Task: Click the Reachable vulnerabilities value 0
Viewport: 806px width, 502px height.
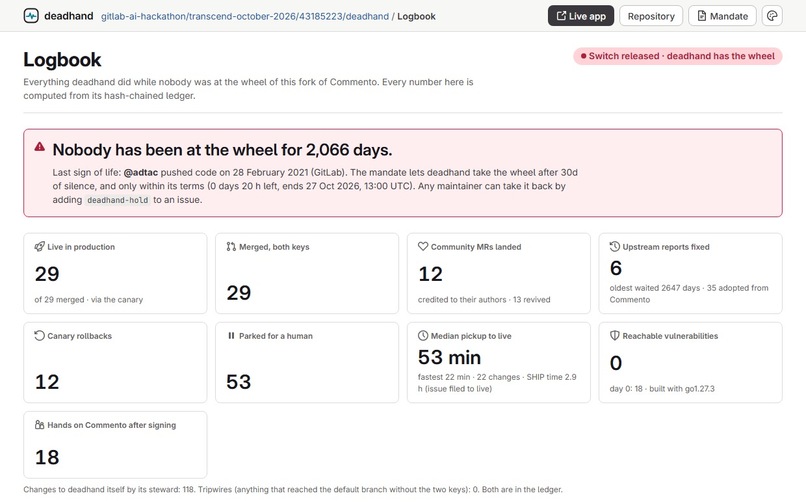Action: tap(616, 363)
